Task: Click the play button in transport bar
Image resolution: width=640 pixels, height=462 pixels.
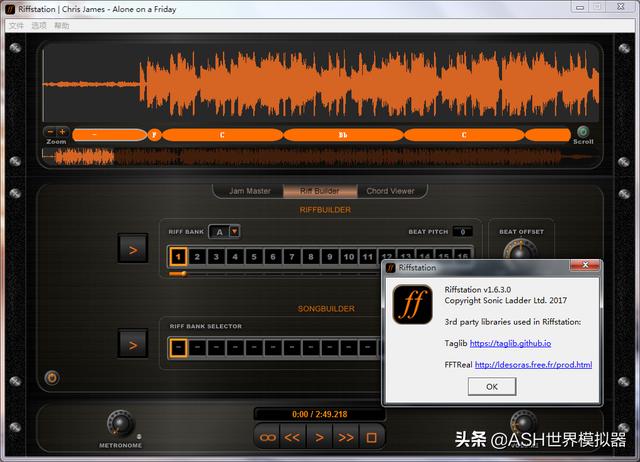Action: [319, 438]
